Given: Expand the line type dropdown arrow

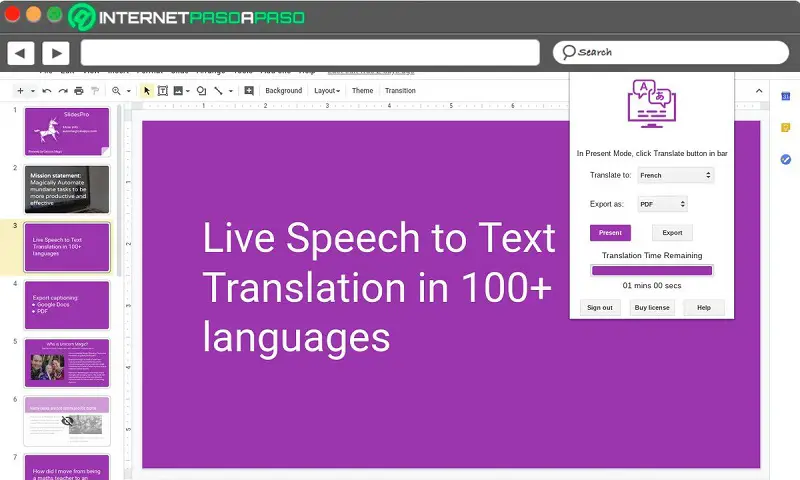Looking at the screenshot, I should pos(231,91).
